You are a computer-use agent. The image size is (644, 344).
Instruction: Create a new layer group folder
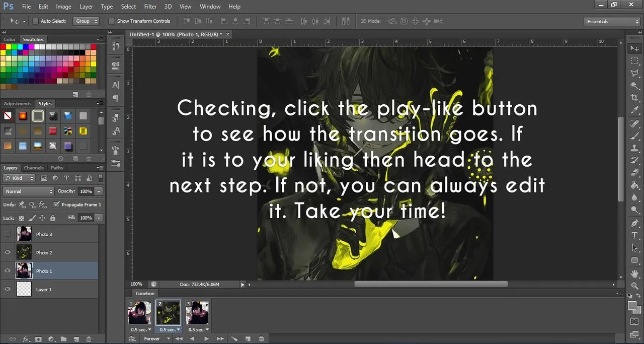click(63, 339)
